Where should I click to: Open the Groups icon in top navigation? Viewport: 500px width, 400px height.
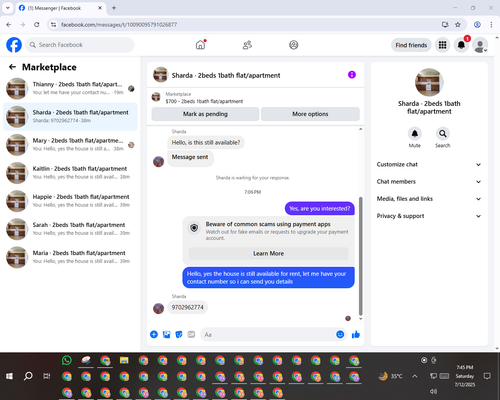point(294,45)
